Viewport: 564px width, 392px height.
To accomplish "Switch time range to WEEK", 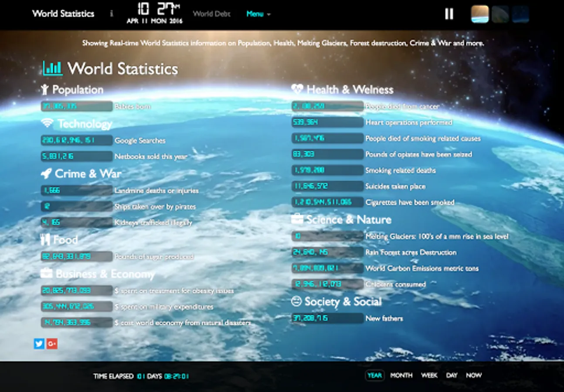I will pyautogui.click(x=429, y=375).
